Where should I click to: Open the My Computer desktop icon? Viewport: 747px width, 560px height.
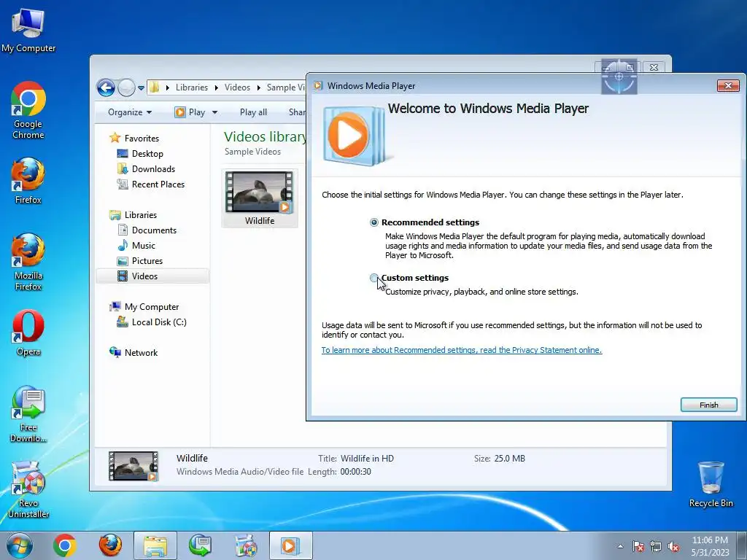(28, 30)
